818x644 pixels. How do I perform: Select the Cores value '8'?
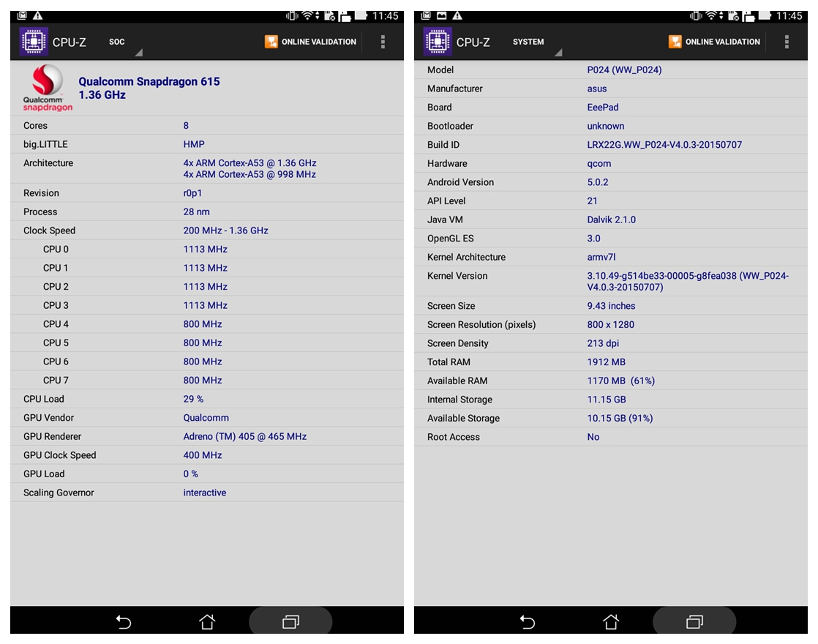pos(186,125)
